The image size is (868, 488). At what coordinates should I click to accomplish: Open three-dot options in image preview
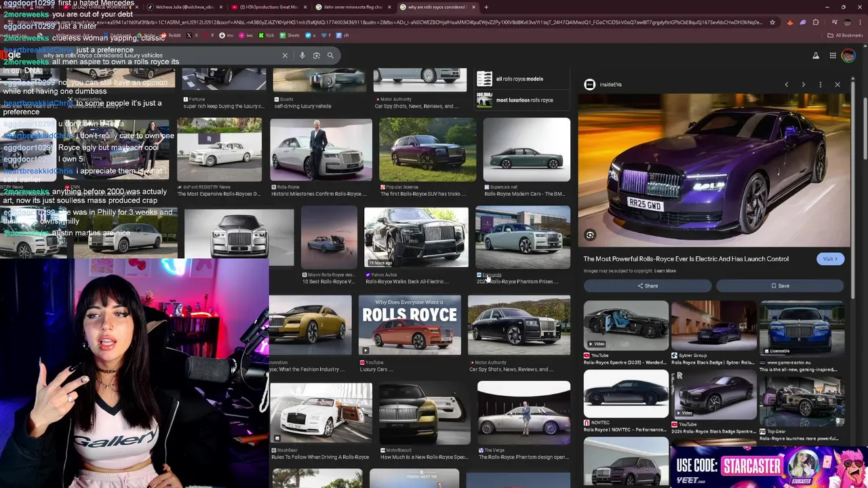pos(821,85)
